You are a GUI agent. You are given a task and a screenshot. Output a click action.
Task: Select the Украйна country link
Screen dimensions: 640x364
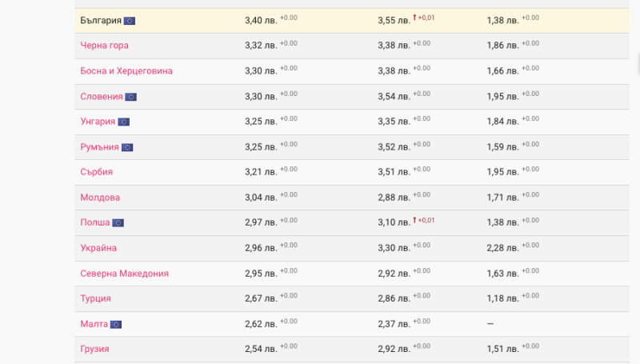98,248
